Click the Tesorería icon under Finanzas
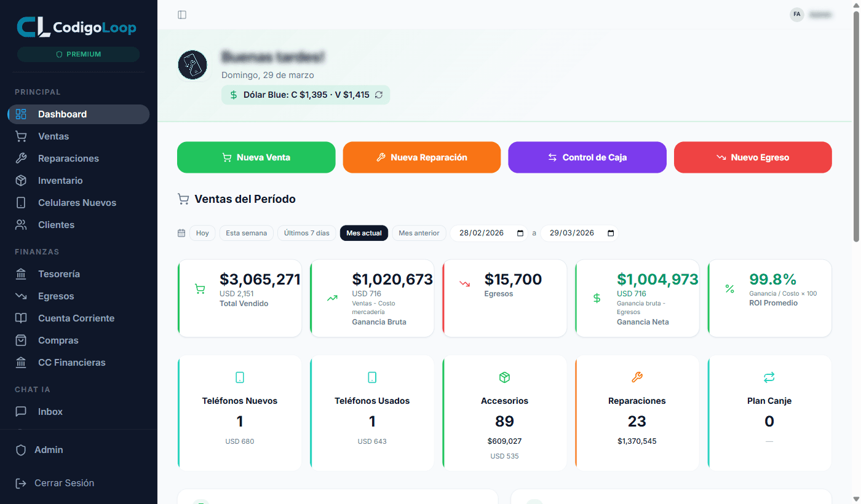861x504 pixels. pyautogui.click(x=21, y=274)
